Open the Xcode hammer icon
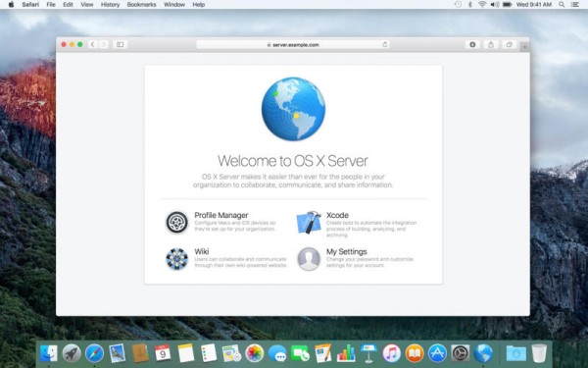 pos(309,223)
